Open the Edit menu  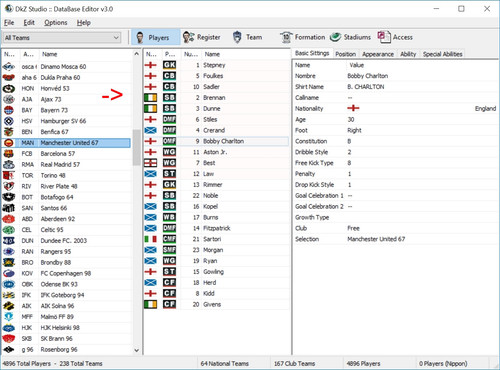pos(29,23)
